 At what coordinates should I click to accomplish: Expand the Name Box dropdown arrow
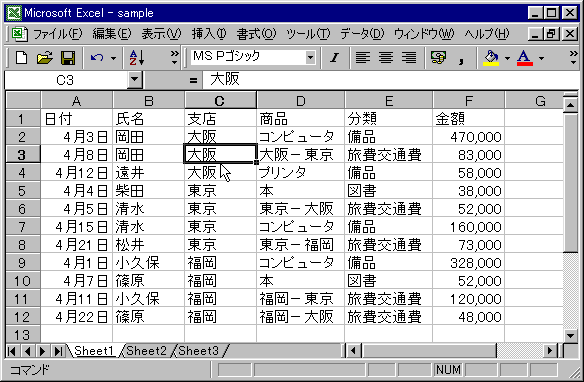[x=134, y=80]
